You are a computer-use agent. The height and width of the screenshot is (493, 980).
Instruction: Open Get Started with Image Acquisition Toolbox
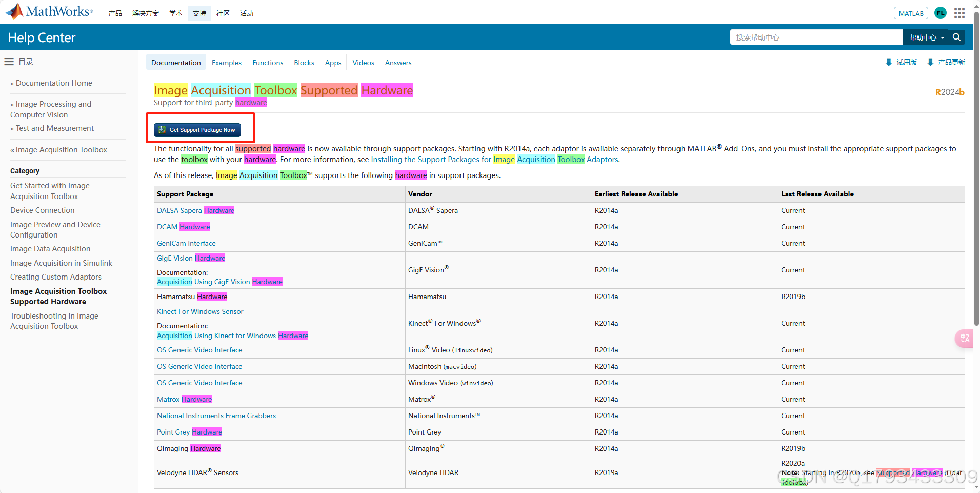pyautogui.click(x=50, y=191)
